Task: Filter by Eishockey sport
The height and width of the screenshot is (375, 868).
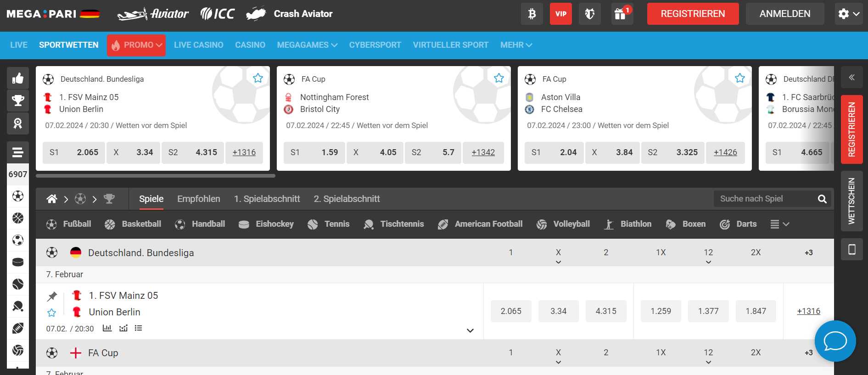Action: [266, 224]
